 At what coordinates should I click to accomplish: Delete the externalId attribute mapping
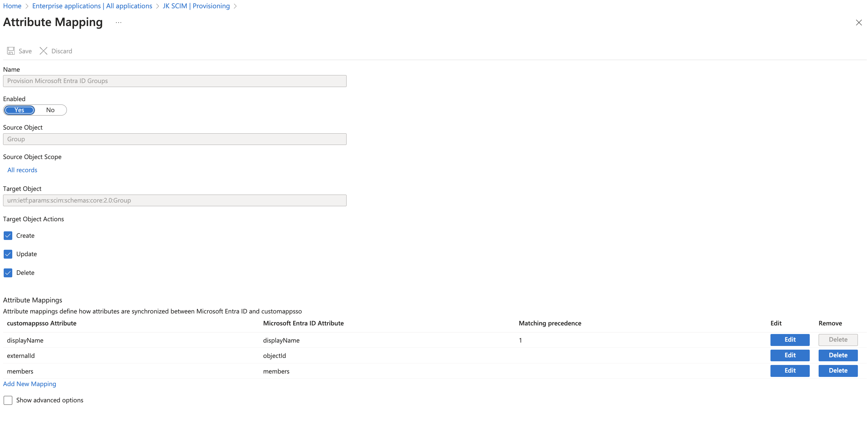tap(838, 355)
